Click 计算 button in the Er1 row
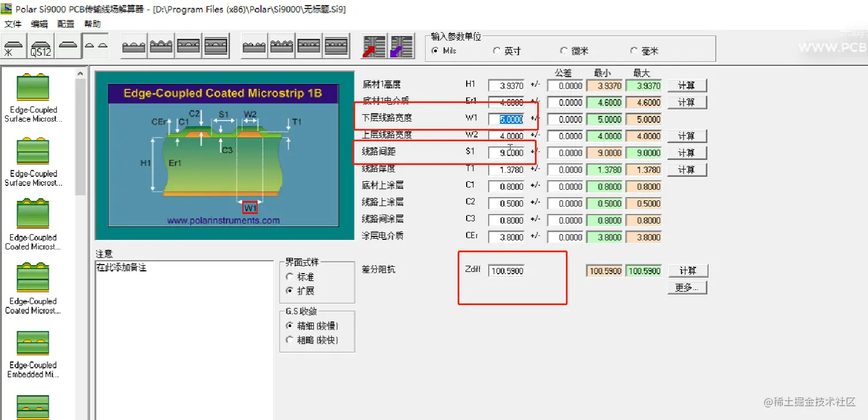Image resolution: width=868 pixels, height=420 pixels. coord(687,102)
